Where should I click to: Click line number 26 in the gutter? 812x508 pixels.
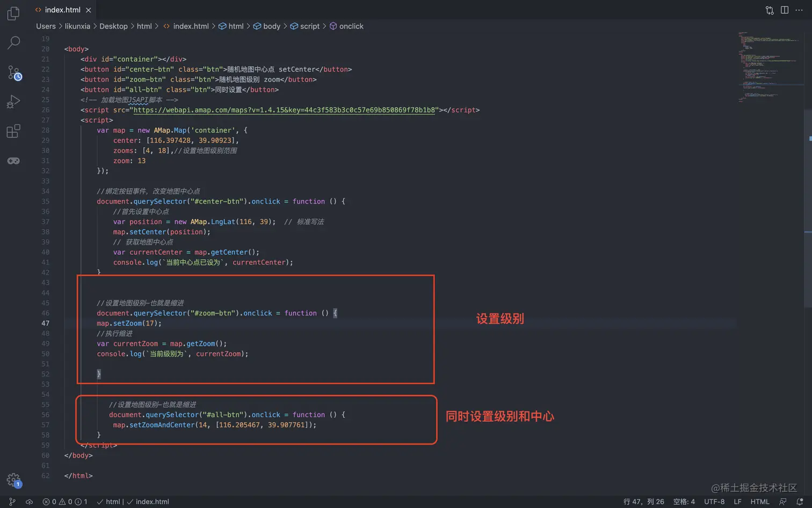point(45,110)
